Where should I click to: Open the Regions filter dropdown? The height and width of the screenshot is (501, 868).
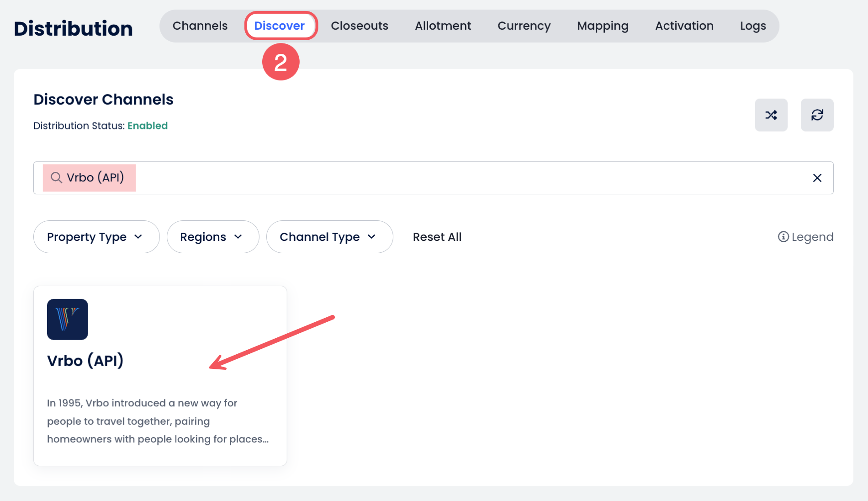pos(212,237)
